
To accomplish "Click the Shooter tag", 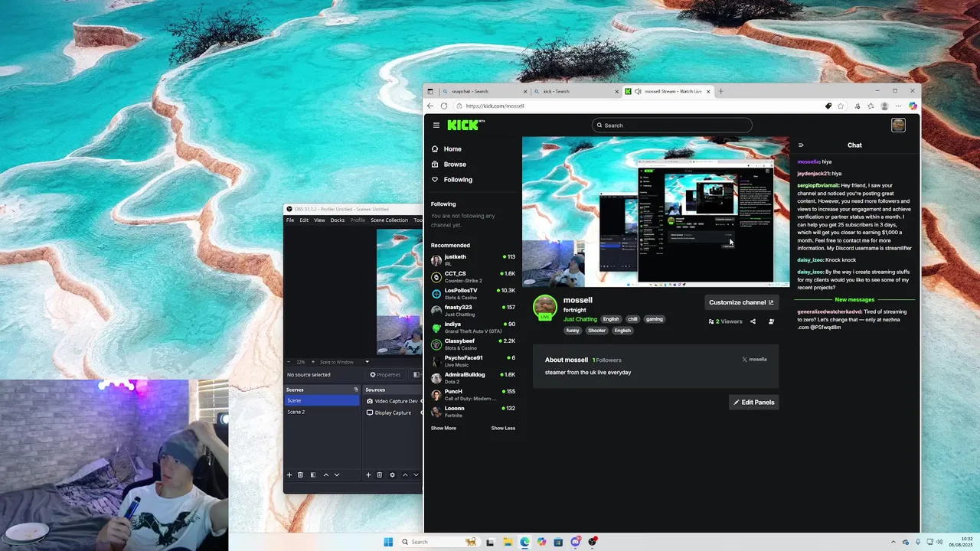I will pos(596,331).
